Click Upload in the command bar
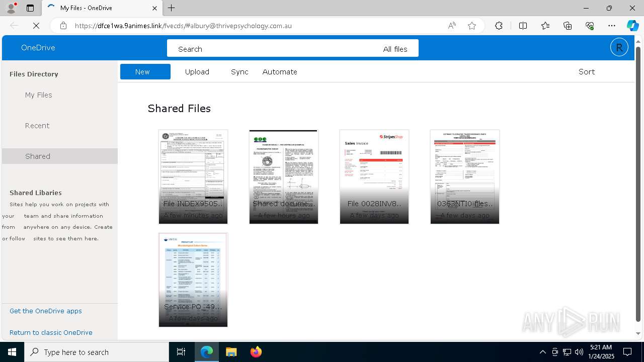Viewport: 644px width, 362px height. coord(197,72)
